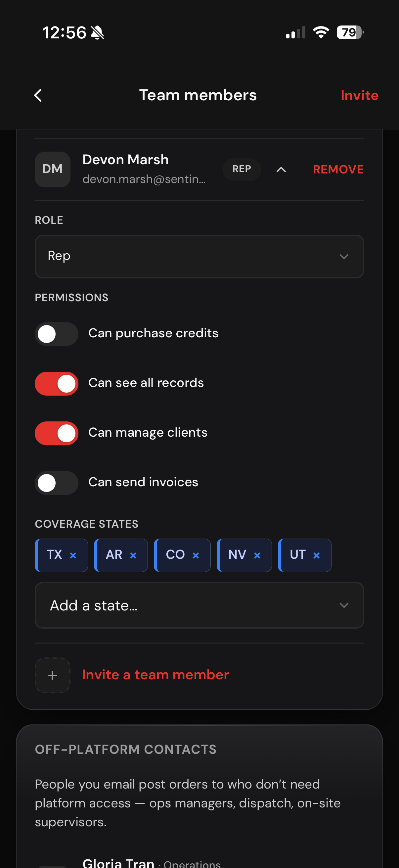399x868 pixels.
Task: Tap the 12:56 clock
Action: click(x=64, y=33)
